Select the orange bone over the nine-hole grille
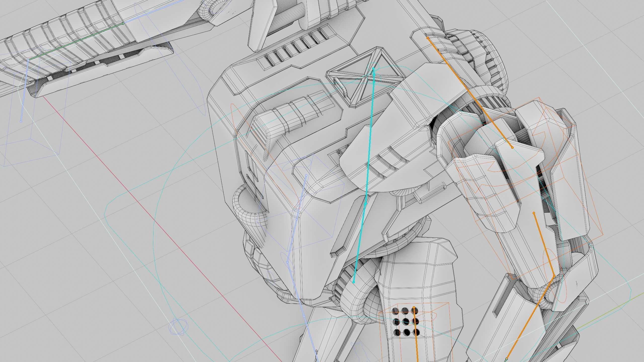 (416, 334)
